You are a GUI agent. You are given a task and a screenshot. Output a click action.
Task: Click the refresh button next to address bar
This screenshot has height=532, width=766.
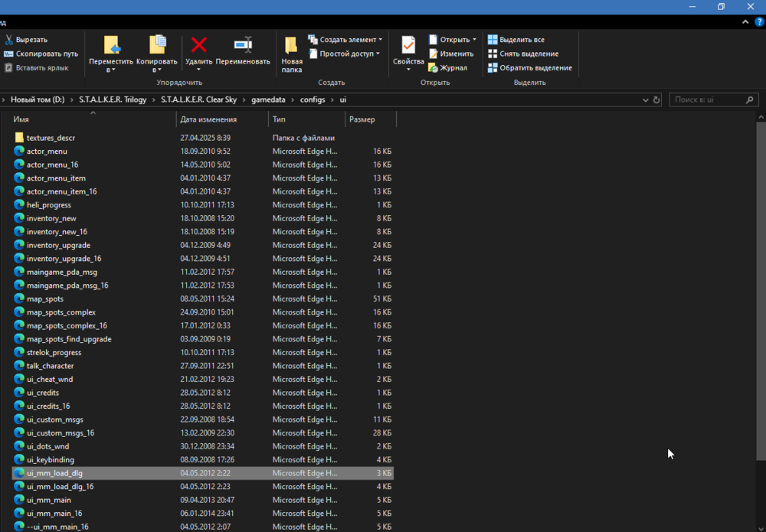(655, 100)
